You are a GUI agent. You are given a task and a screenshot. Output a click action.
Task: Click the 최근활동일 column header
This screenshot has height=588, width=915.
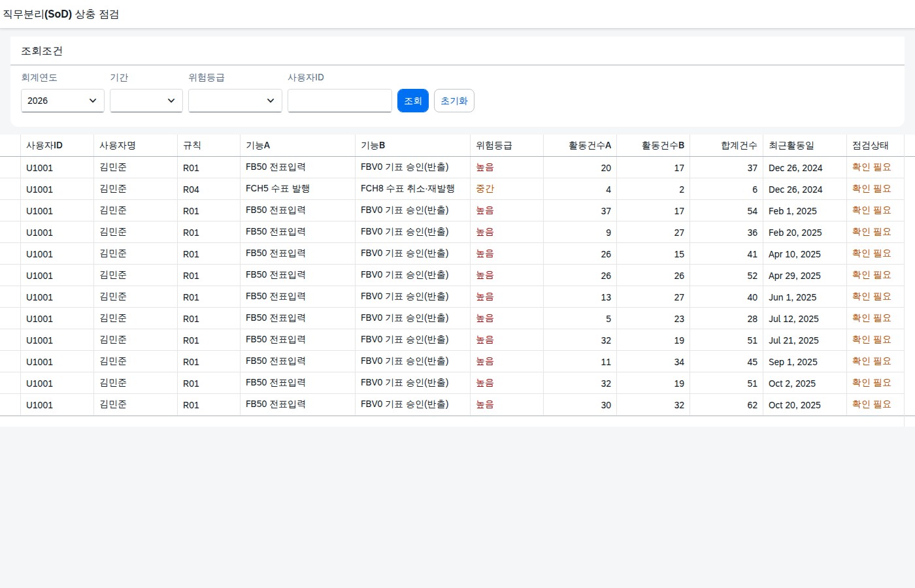[805, 146]
